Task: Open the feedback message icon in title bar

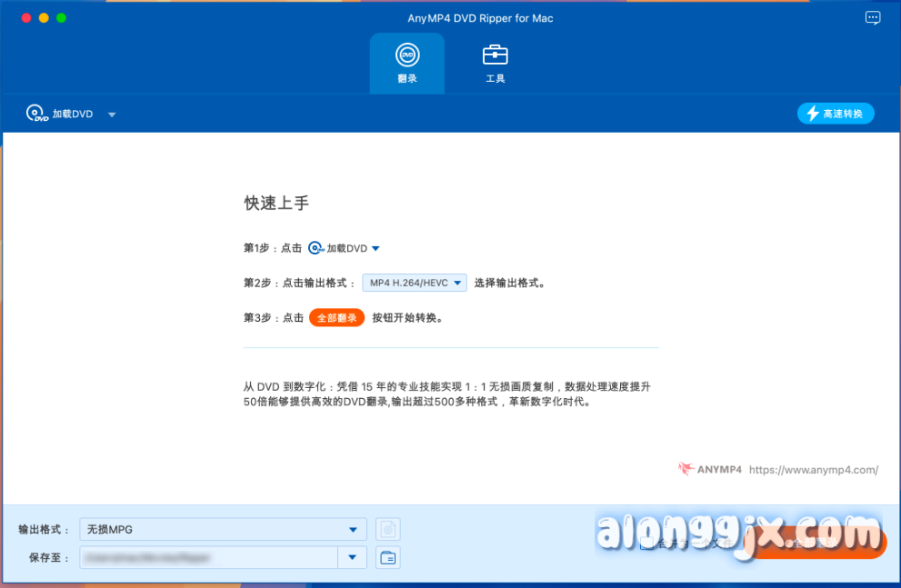Action: tap(872, 18)
